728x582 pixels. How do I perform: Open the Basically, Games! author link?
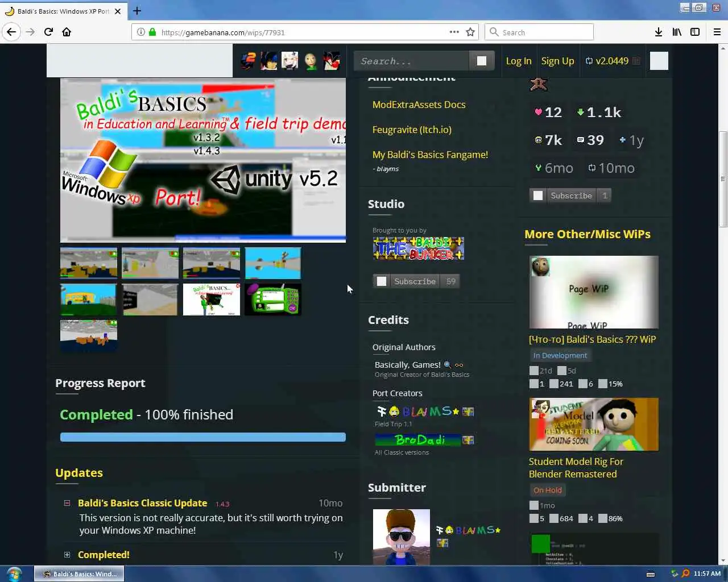point(407,365)
